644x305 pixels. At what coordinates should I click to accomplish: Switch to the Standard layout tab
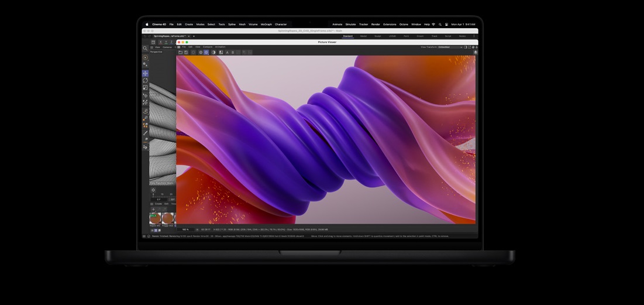tap(348, 36)
